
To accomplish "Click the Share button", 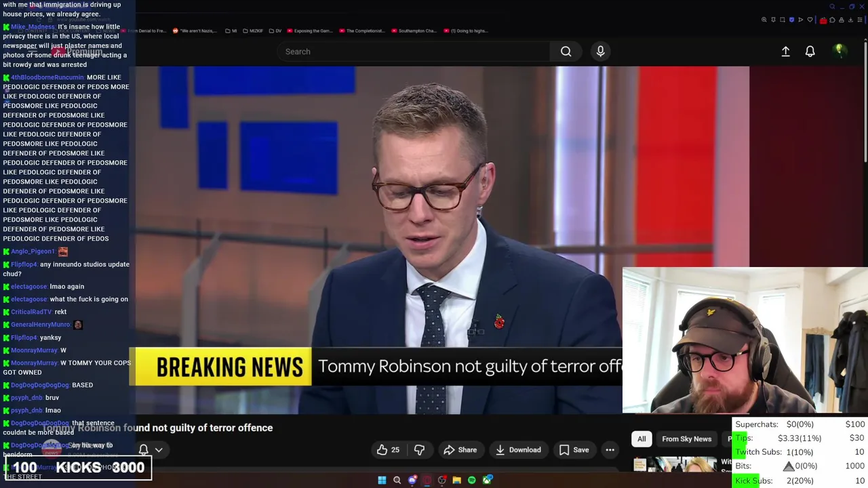I will click(460, 450).
